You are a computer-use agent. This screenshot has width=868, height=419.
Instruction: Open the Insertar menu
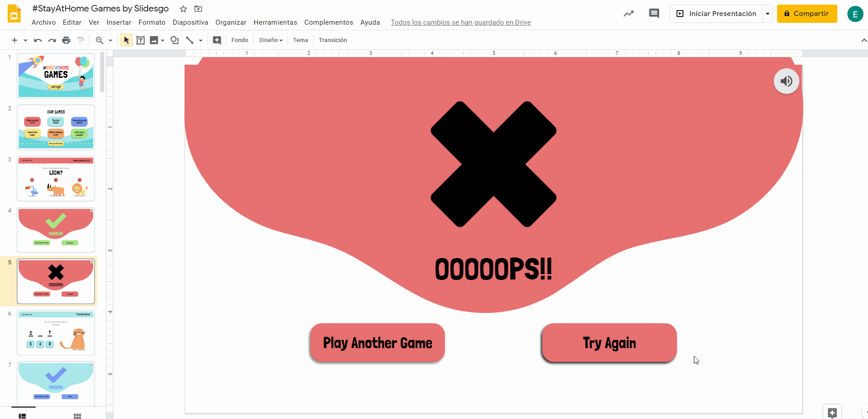[x=119, y=22]
